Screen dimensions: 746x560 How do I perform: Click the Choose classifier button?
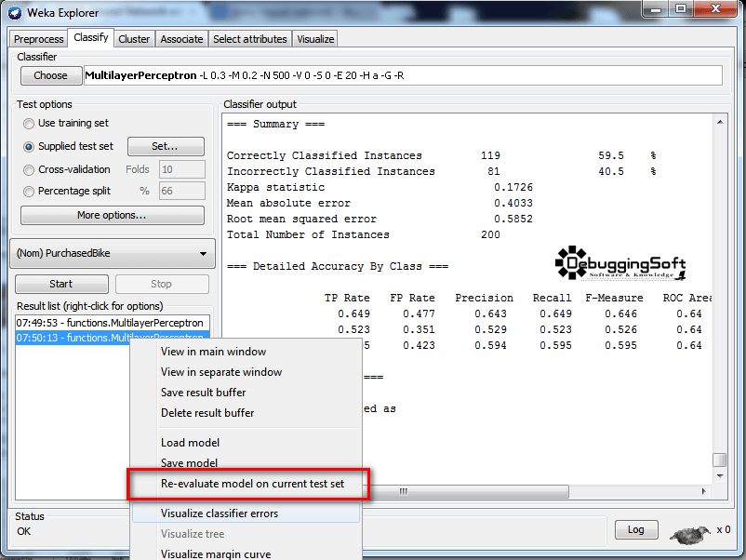51,75
